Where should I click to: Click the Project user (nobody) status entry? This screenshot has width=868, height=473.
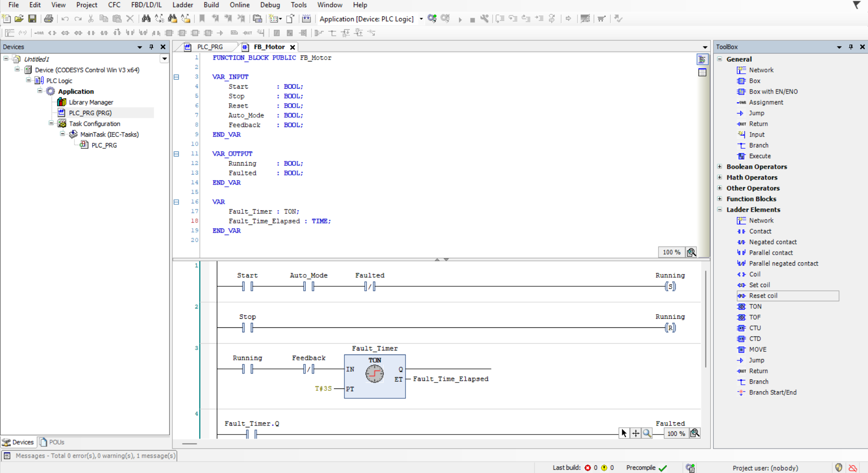click(x=765, y=468)
